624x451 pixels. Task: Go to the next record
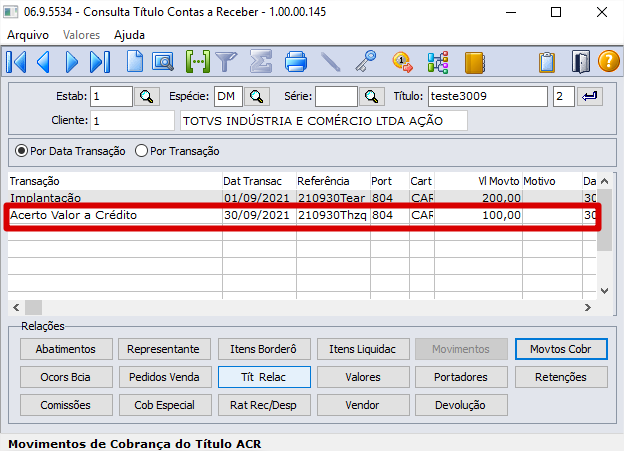(72, 62)
